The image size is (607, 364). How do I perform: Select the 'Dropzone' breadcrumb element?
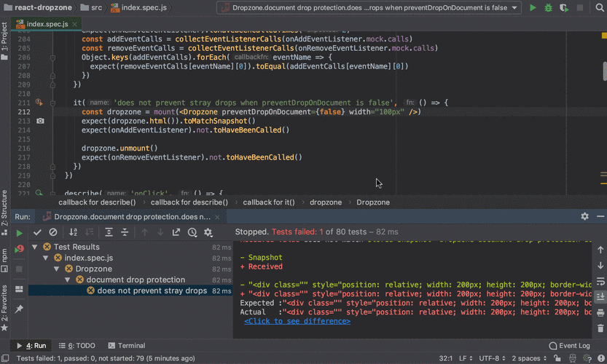(373, 202)
